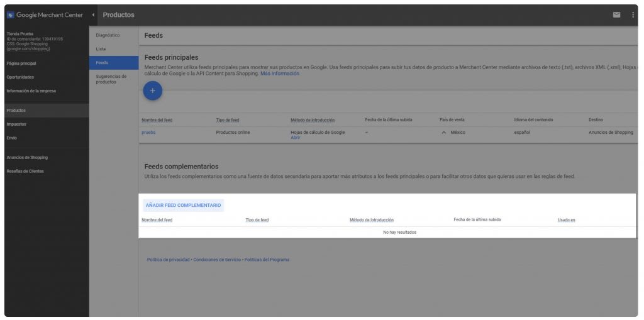Click Fecha de la última subida in complementary feeds
Image resolution: width=644 pixels, height=320 pixels.
(477, 220)
